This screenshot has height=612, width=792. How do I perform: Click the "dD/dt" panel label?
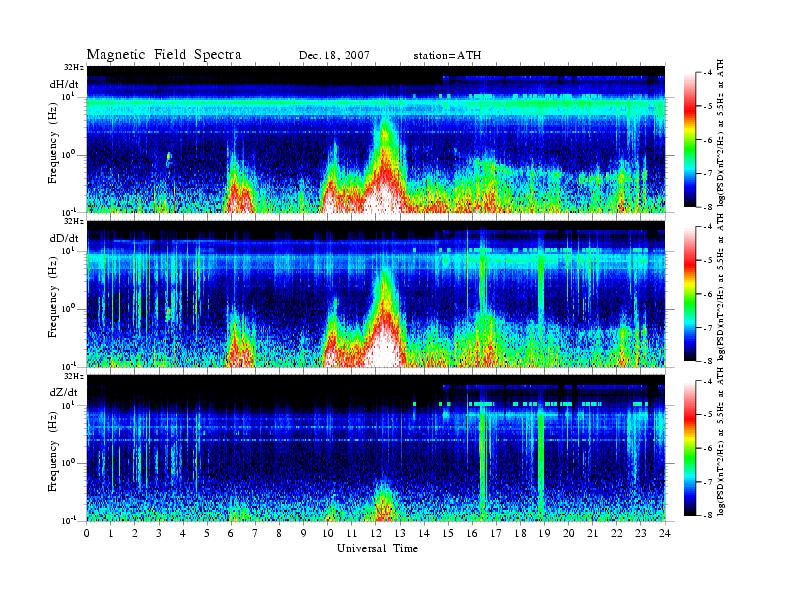coord(64,238)
